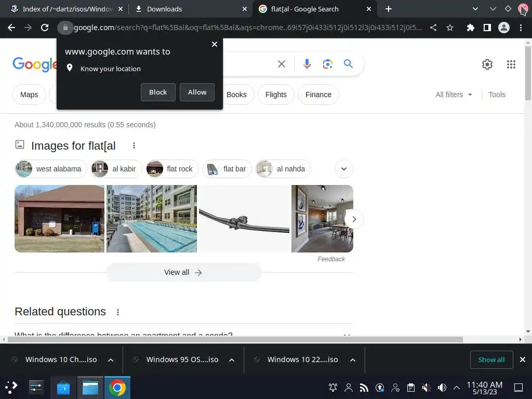The width and height of the screenshot is (532, 399).
Task: Select the flat rock image chip
Action: [172, 169]
